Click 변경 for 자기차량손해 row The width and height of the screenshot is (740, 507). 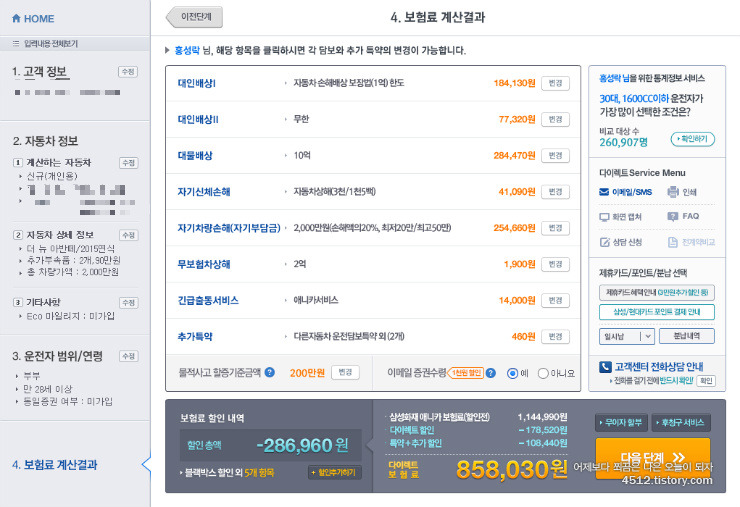(555, 228)
